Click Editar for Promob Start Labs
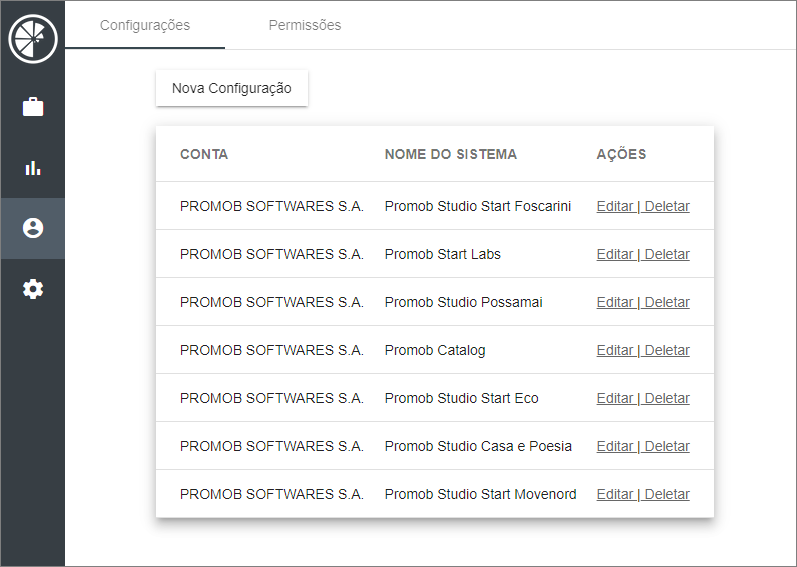797x567 pixels. 615,254
